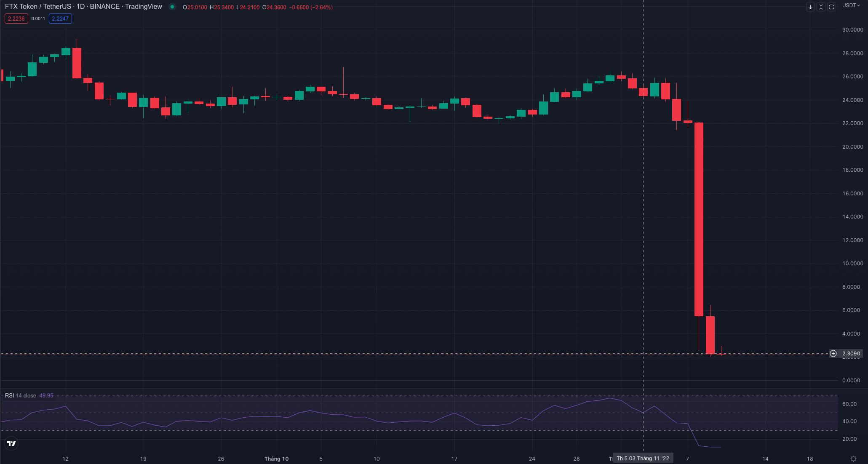
Task: Click the RSI 14 close indicator label
Action: [x=20, y=396]
